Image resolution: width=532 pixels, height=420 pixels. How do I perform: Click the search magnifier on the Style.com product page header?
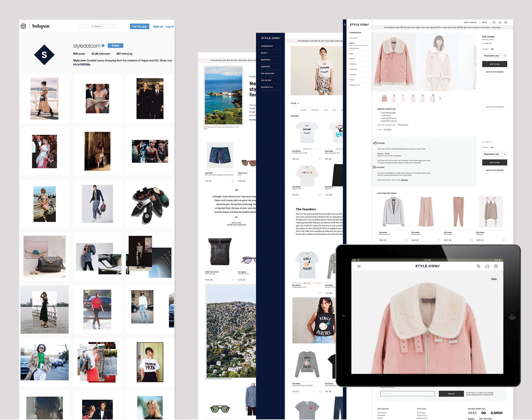click(x=494, y=22)
